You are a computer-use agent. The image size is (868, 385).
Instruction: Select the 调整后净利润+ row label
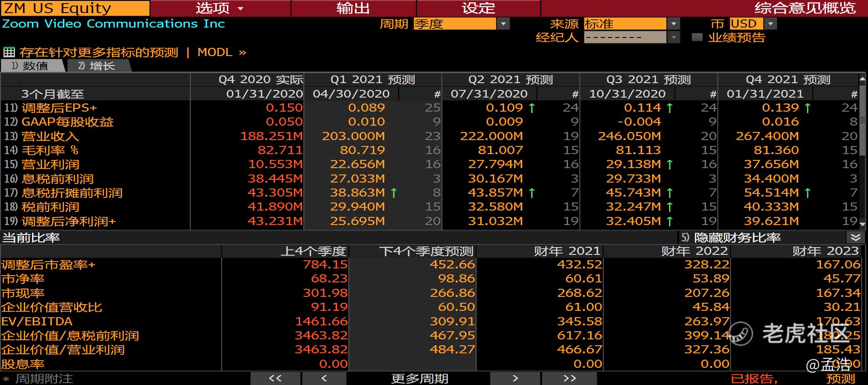click(x=69, y=221)
